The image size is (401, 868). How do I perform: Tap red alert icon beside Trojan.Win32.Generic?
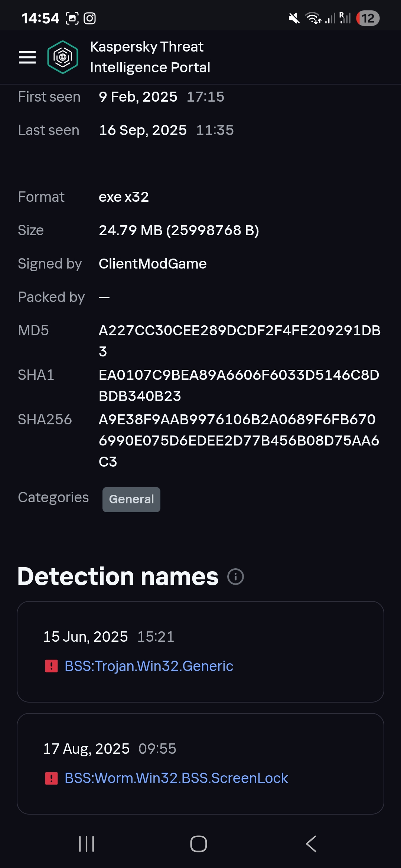click(x=51, y=666)
